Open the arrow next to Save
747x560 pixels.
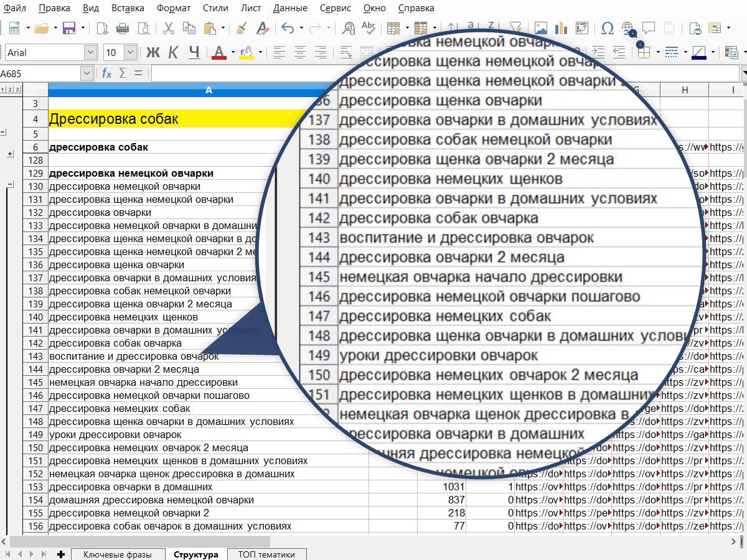point(82,28)
